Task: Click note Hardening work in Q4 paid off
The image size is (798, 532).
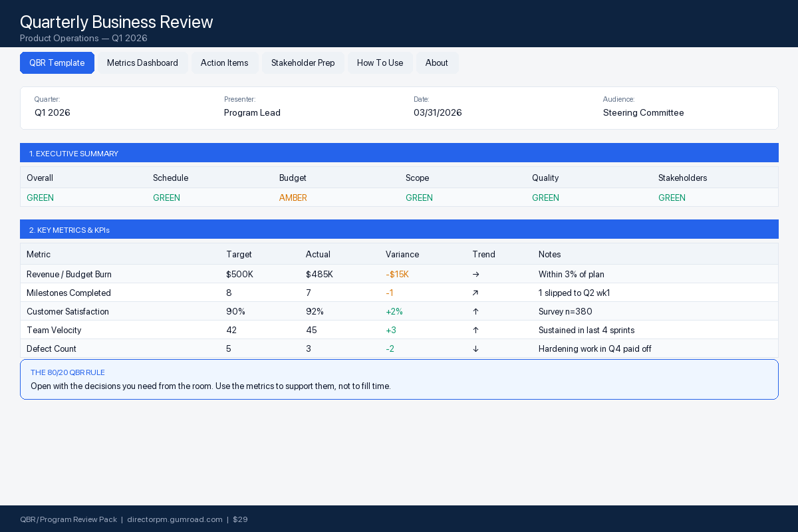Action: click(x=595, y=348)
